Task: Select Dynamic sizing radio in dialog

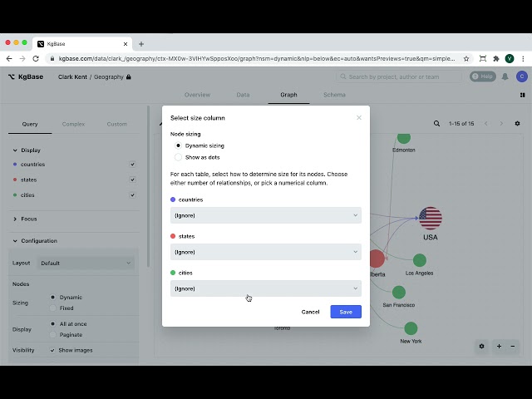Action: (x=178, y=145)
